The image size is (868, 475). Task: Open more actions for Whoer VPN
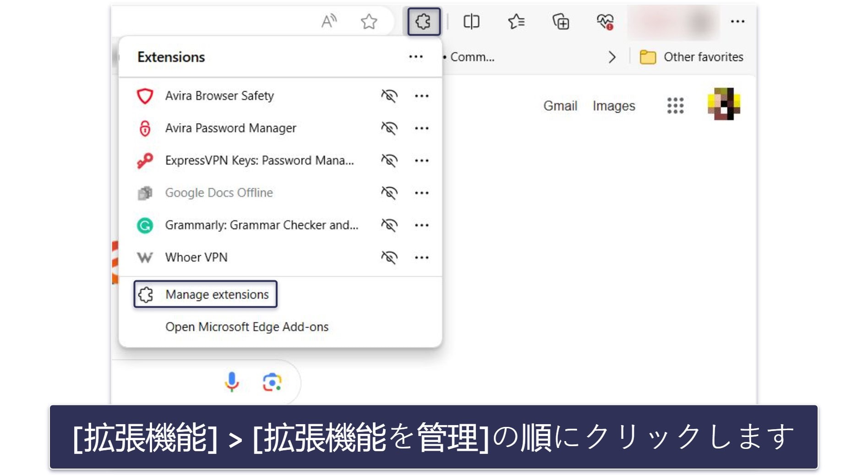(x=421, y=257)
